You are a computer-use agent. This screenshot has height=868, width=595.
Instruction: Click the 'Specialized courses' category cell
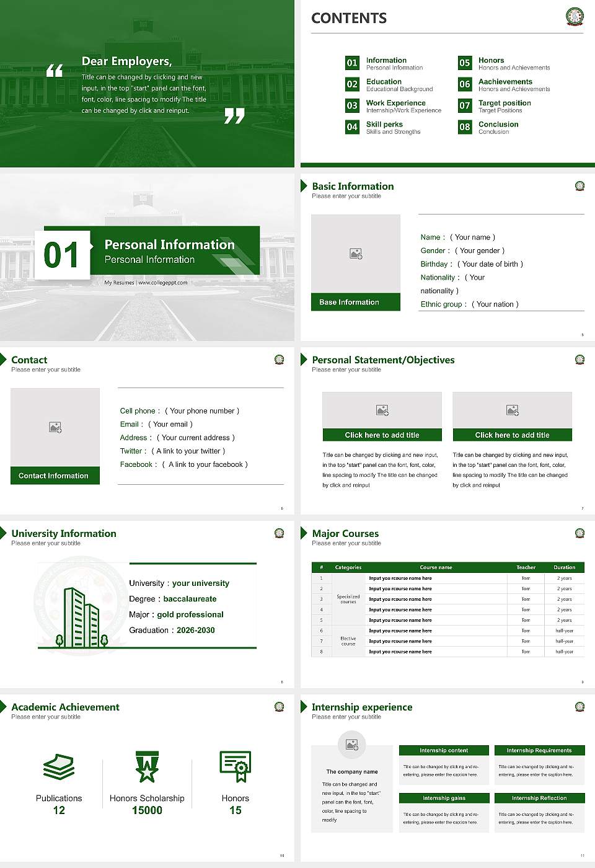tap(348, 599)
